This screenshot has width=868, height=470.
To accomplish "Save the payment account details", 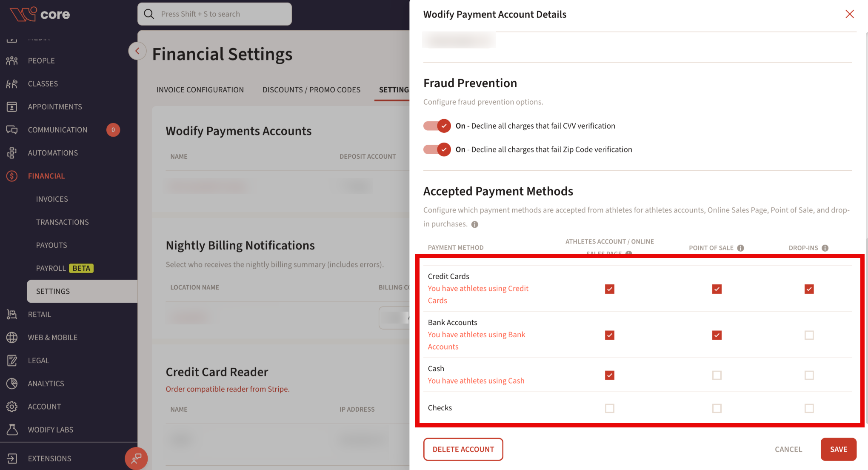I will click(x=839, y=449).
